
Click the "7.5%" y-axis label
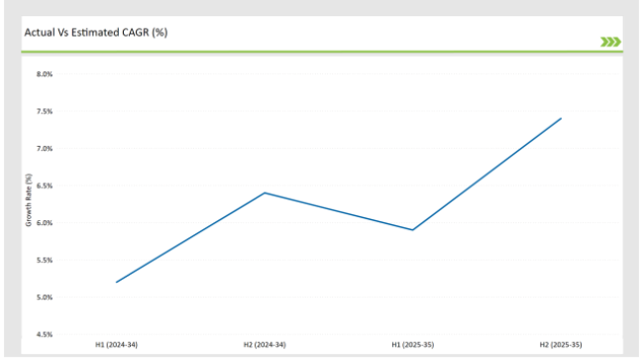pyautogui.click(x=45, y=111)
